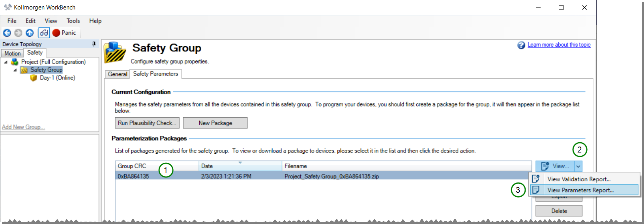Open the Edit menu
644x224 pixels.
[30, 21]
